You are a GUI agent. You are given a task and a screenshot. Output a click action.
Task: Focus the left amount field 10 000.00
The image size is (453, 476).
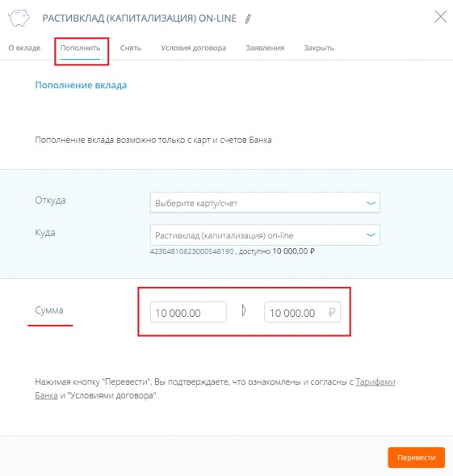pyautogui.click(x=188, y=312)
